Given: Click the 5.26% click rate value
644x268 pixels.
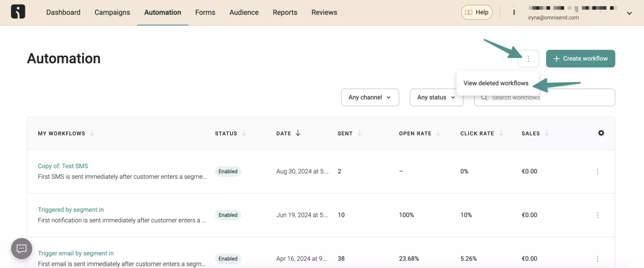Looking at the screenshot, I should (469, 259).
